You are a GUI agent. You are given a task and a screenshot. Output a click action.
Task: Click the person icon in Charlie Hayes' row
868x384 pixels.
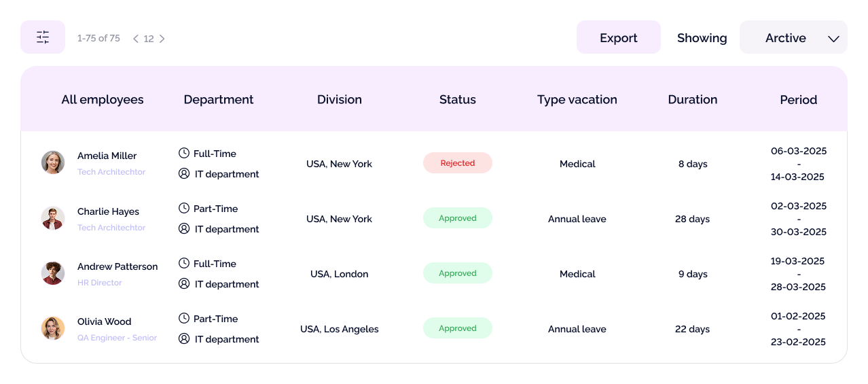tap(183, 229)
